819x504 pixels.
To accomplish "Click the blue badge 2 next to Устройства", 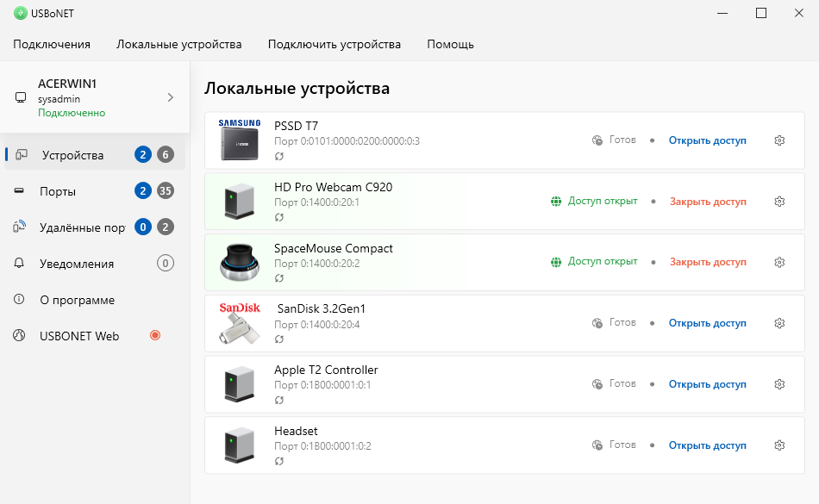I will (x=142, y=154).
